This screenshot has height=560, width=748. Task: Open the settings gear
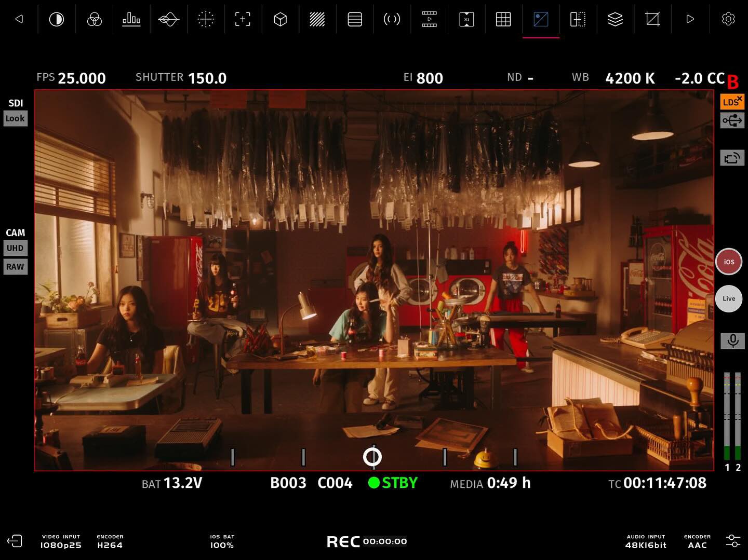click(728, 19)
